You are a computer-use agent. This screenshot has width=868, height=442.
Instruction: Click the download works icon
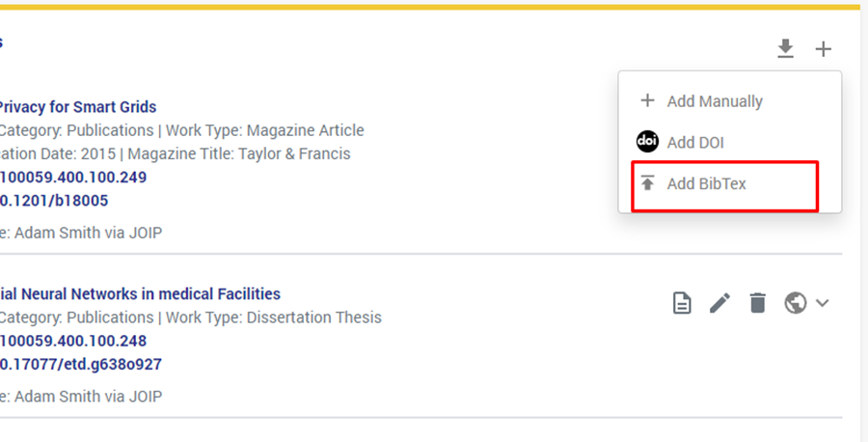(x=786, y=49)
